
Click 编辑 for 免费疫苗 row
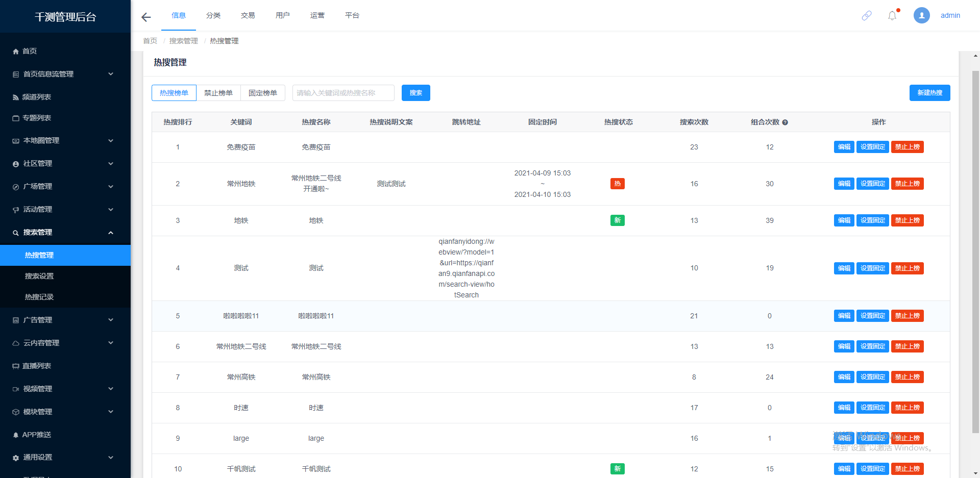(844, 147)
